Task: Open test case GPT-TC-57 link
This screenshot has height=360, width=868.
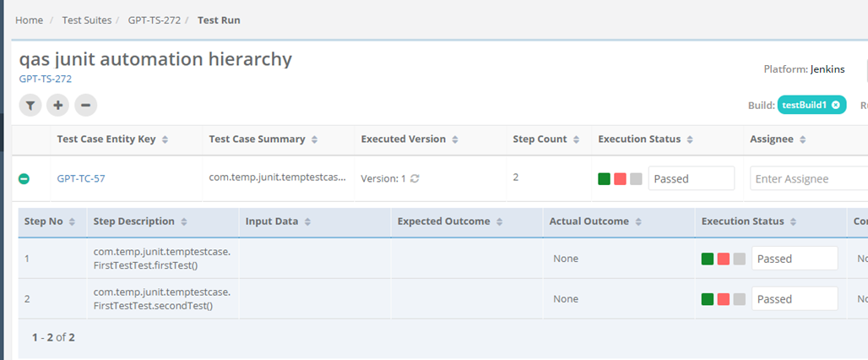Action: (x=81, y=178)
